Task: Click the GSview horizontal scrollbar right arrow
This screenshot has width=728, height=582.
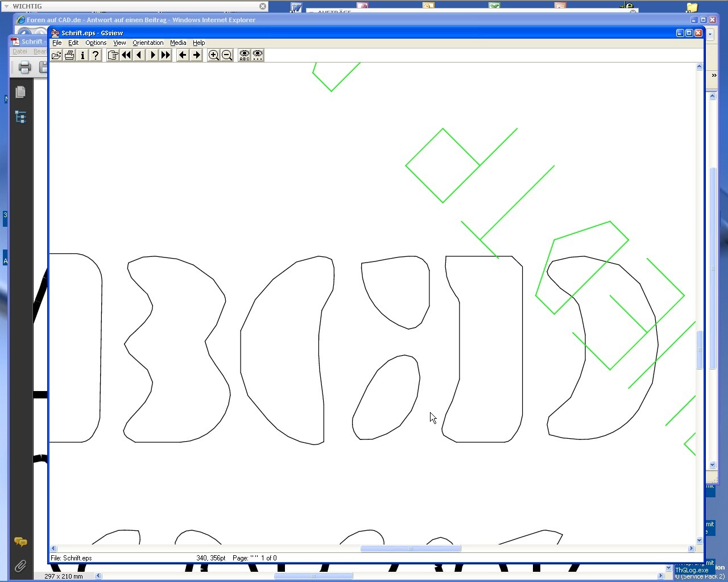Action: (x=691, y=548)
